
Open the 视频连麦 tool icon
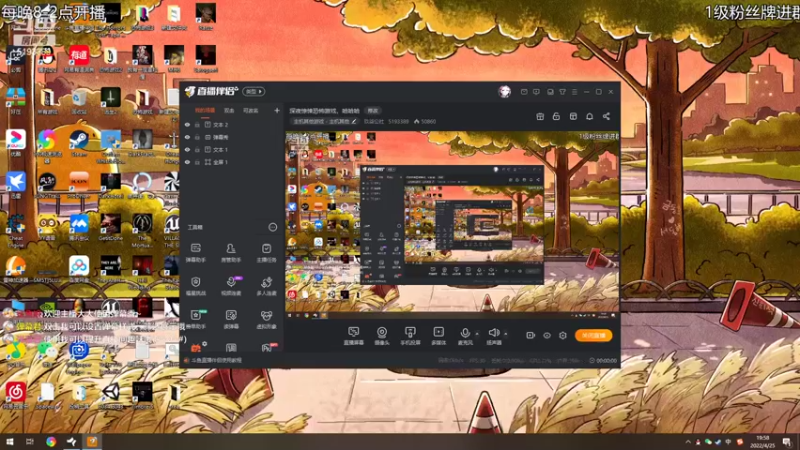pos(231,286)
